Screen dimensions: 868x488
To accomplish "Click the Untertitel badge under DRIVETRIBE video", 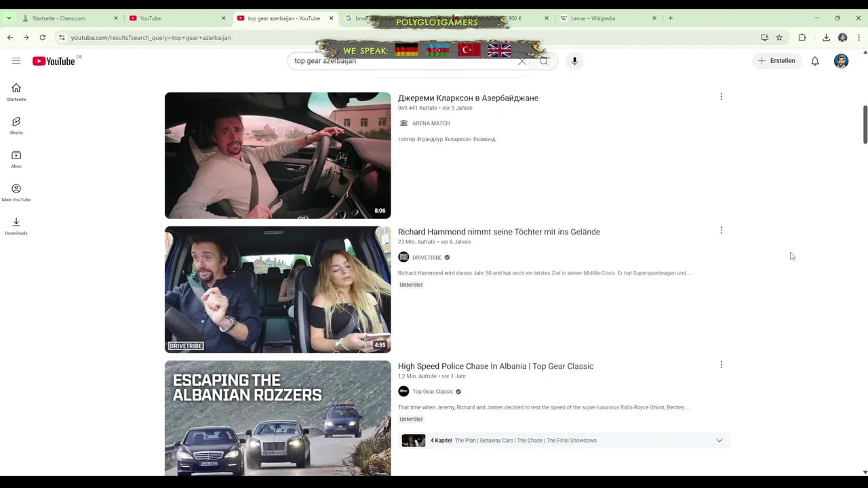I will 411,285.
